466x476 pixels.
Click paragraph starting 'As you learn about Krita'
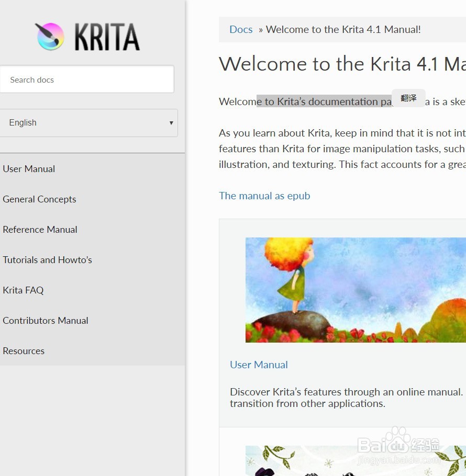[342, 149]
